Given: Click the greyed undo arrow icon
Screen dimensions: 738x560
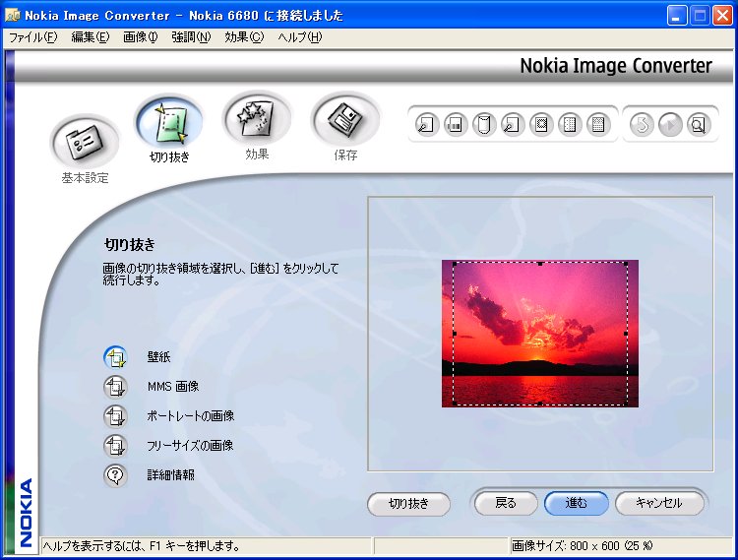Looking at the screenshot, I should click(642, 125).
